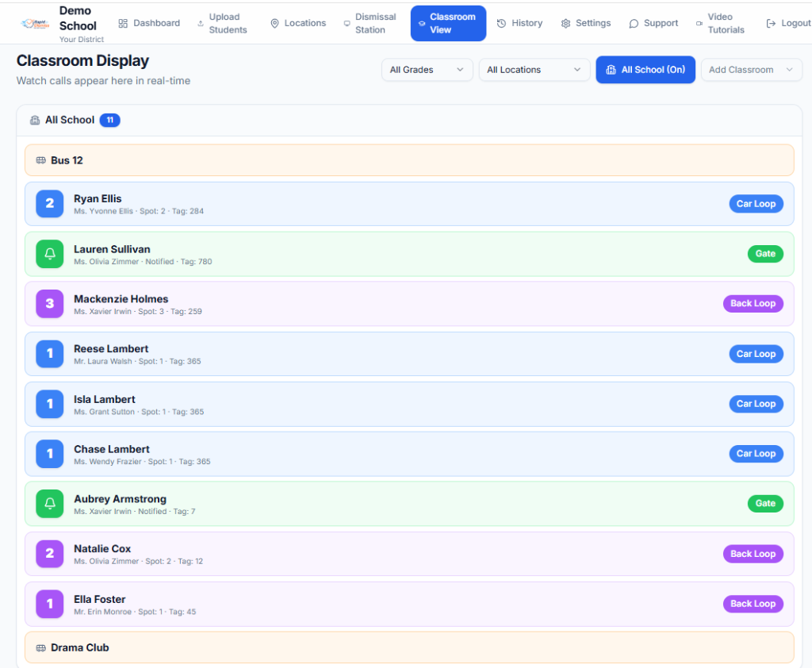Screen dimensions: 812x668
Task: Click Reese Lambert spot 1 badge
Action: point(50,354)
